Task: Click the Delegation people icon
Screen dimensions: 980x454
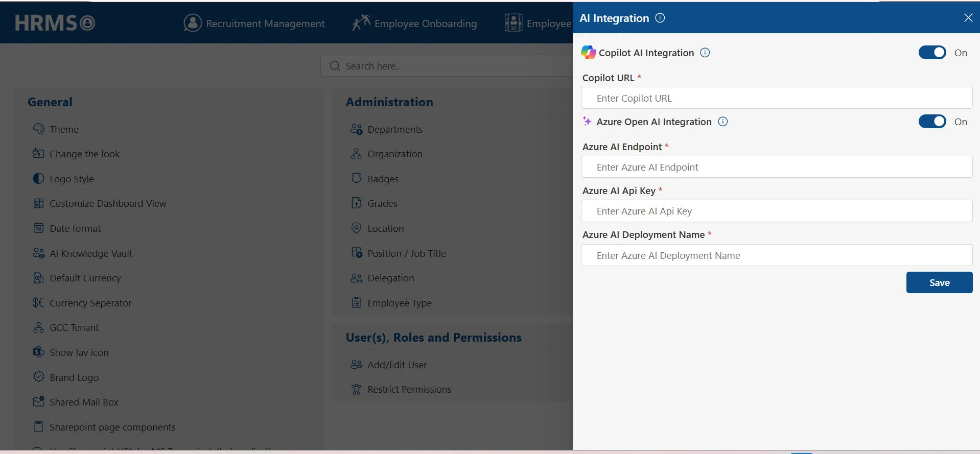Action: [x=356, y=278]
